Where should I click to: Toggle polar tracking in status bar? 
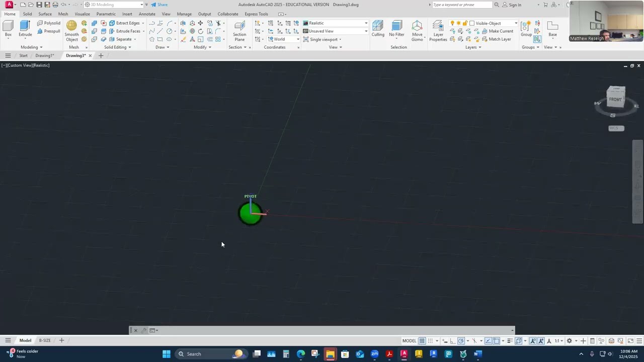460,341
